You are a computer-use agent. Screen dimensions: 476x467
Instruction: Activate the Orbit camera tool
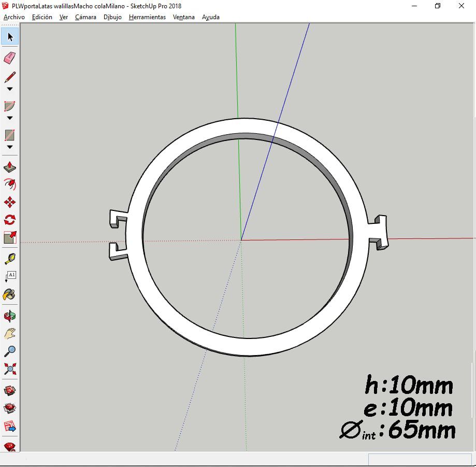point(10,316)
